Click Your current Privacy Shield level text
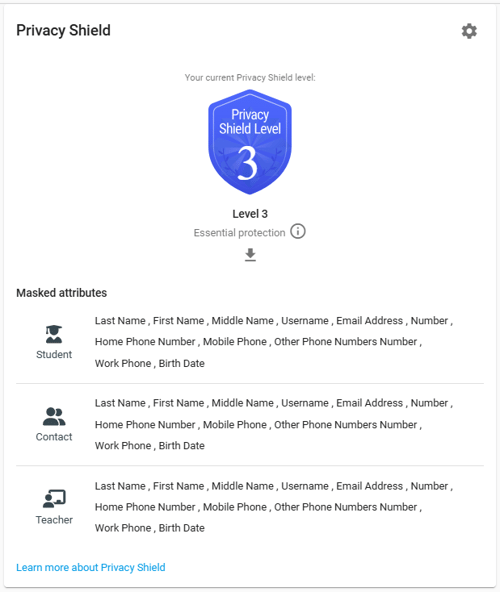The image size is (500, 592). [250, 77]
